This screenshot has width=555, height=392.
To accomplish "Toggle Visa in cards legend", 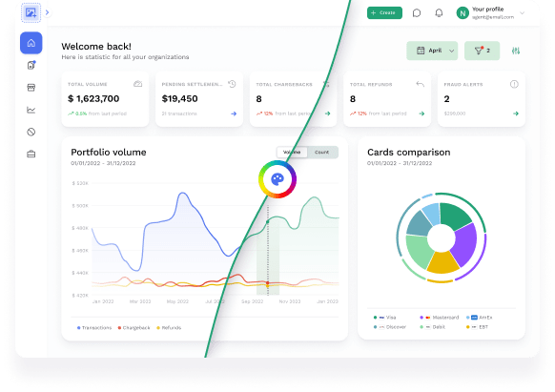I will (384, 318).
